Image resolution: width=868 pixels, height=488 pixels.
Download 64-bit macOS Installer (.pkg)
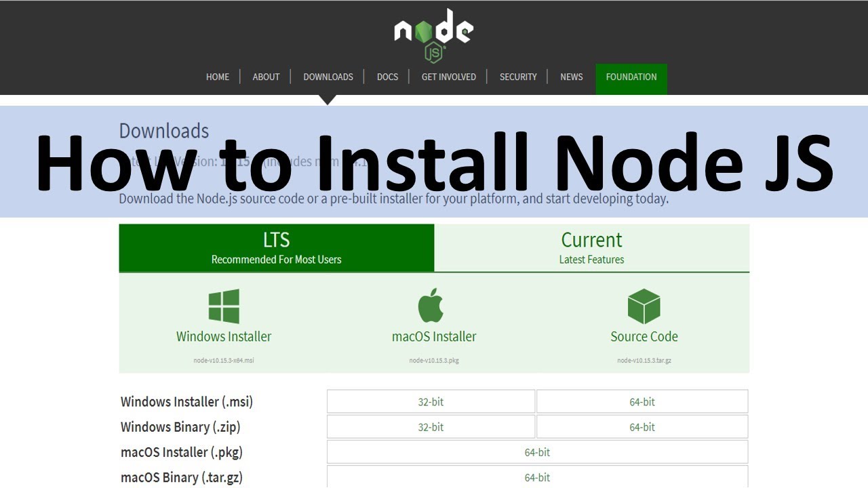tap(537, 451)
